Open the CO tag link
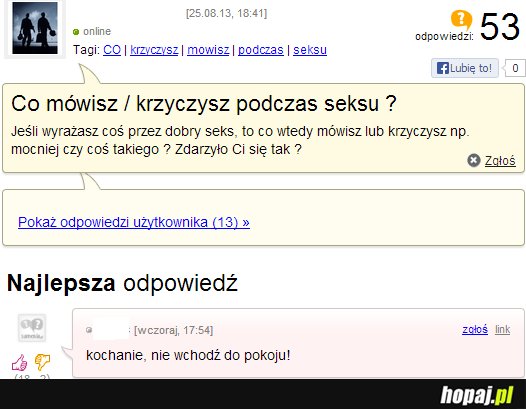This screenshot has height=409, width=526. (x=112, y=50)
